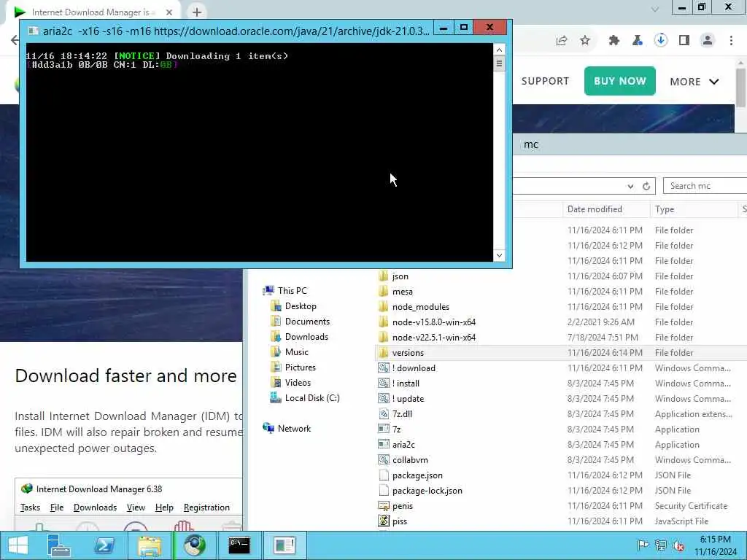Launch PowerShell from the taskbar

[104, 545]
